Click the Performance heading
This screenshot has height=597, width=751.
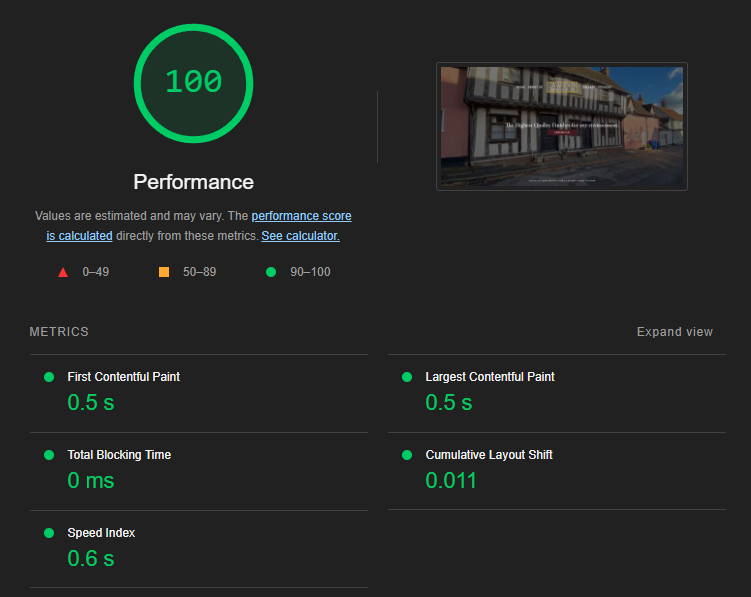[x=193, y=182]
